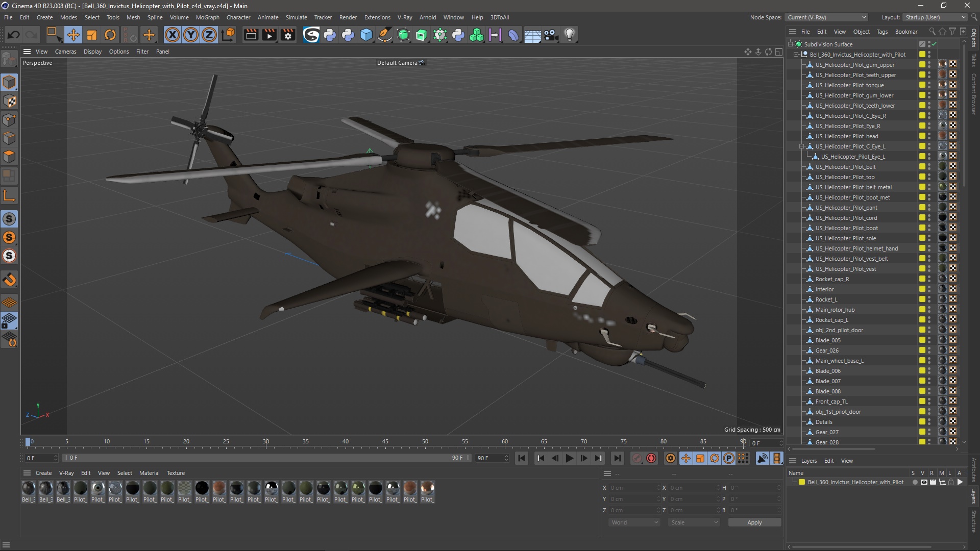
Task: Select the Rotate tool
Action: click(110, 35)
